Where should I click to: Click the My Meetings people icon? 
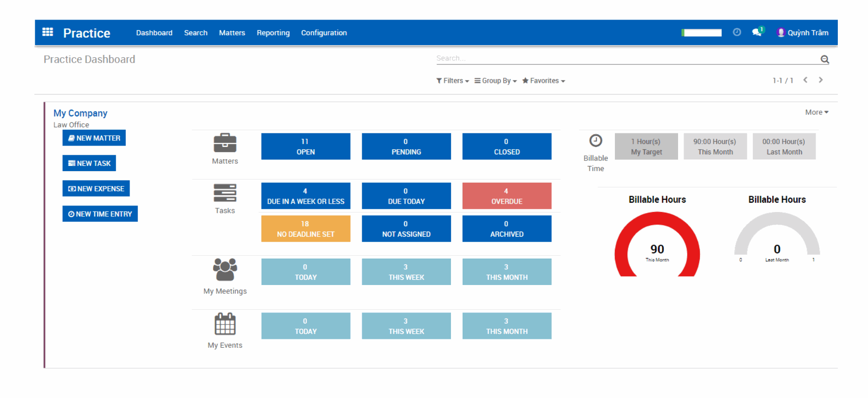tap(225, 270)
